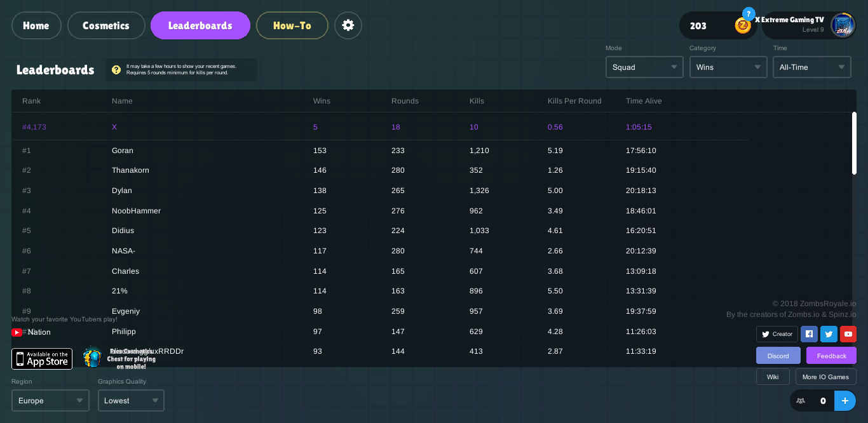Open Graphics Quality dropdown set to Lowest

(131, 401)
